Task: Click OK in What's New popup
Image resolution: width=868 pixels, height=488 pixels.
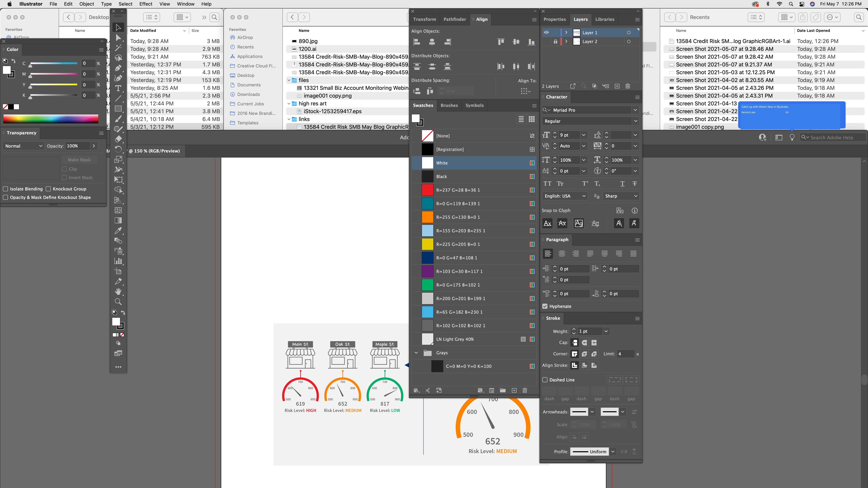Action: [x=787, y=113]
